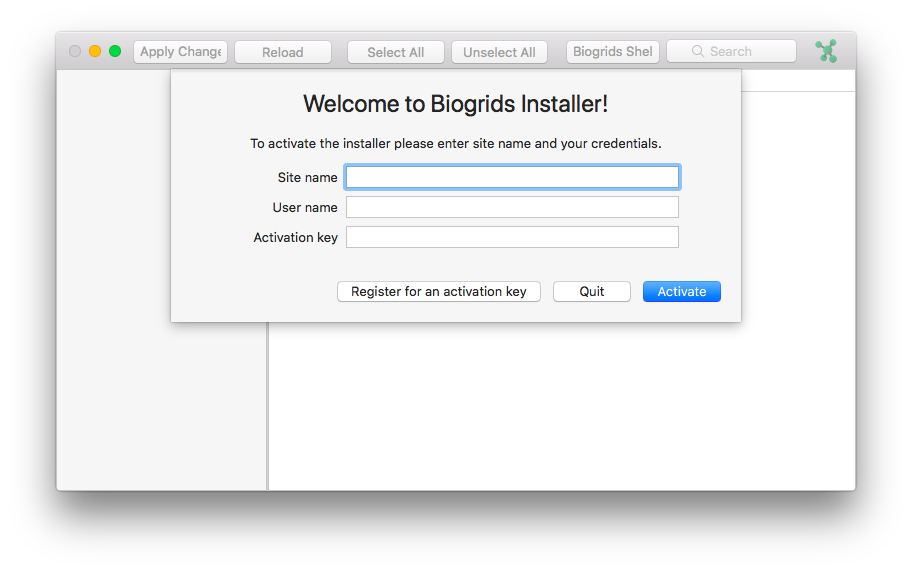
Task: Select the User name text box
Action: 512,207
